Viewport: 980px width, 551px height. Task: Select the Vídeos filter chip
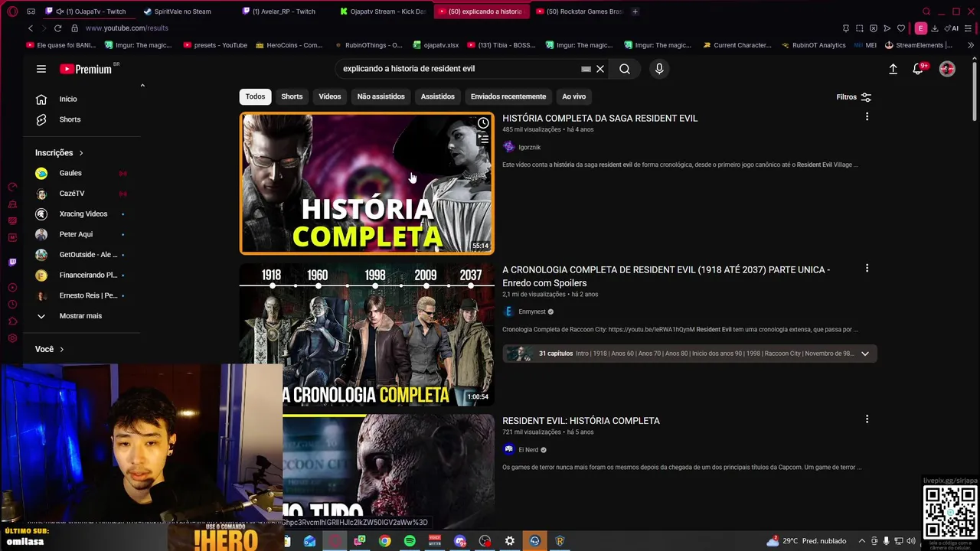330,96
